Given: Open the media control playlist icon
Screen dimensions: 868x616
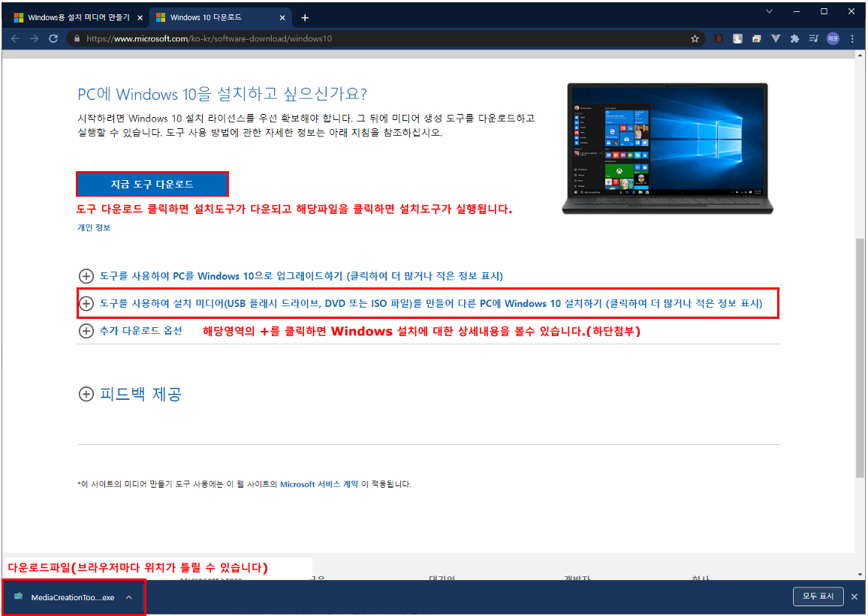Looking at the screenshot, I should click(x=813, y=39).
